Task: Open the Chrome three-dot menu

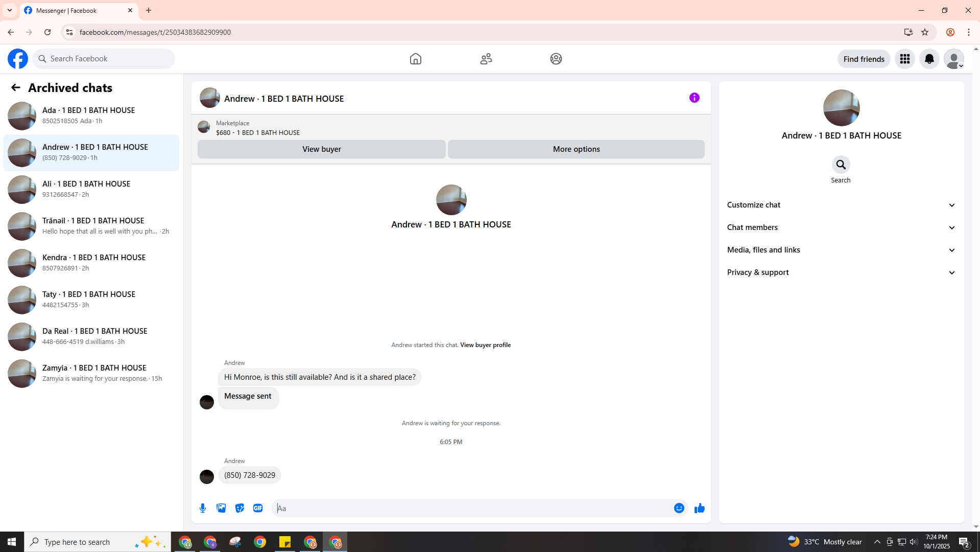Action: pyautogui.click(x=969, y=32)
